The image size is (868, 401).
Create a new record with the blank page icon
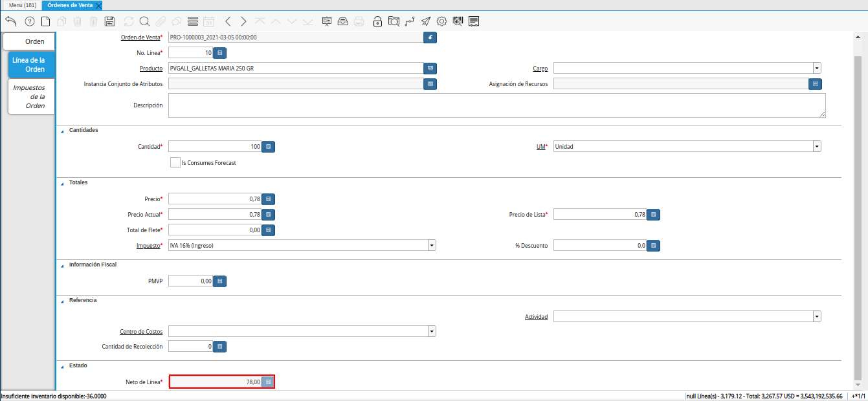[45, 21]
